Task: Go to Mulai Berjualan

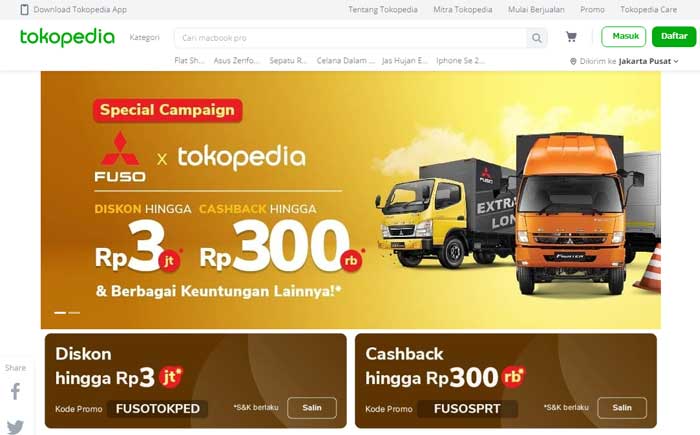Action: 536,9
